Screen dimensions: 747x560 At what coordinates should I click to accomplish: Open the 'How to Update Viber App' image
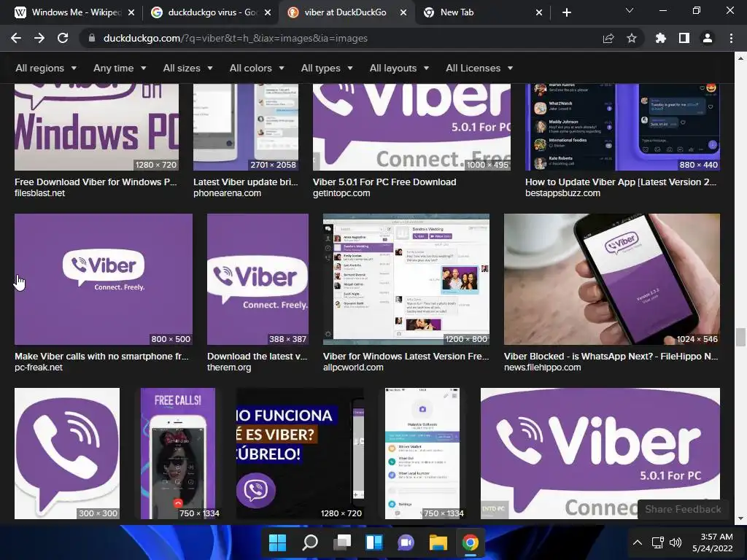pyautogui.click(x=623, y=127)
